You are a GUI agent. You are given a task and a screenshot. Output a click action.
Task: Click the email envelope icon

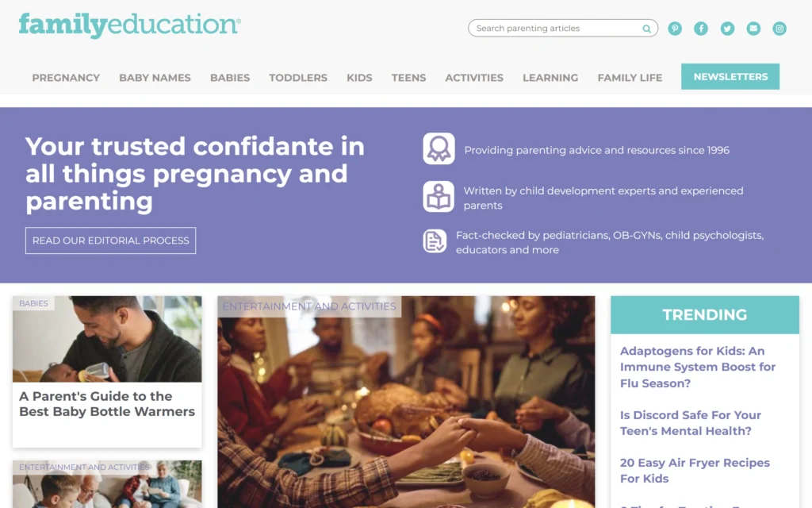[753, 29]
